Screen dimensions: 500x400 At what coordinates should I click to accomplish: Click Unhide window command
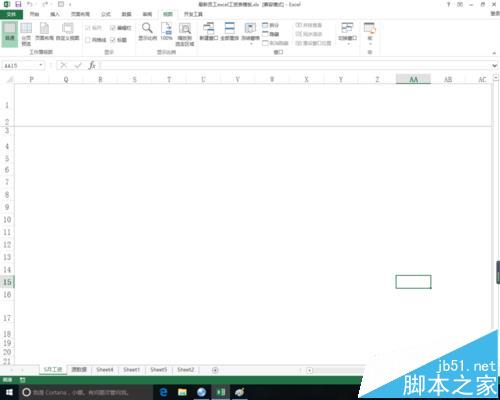(x=275, y=43)
